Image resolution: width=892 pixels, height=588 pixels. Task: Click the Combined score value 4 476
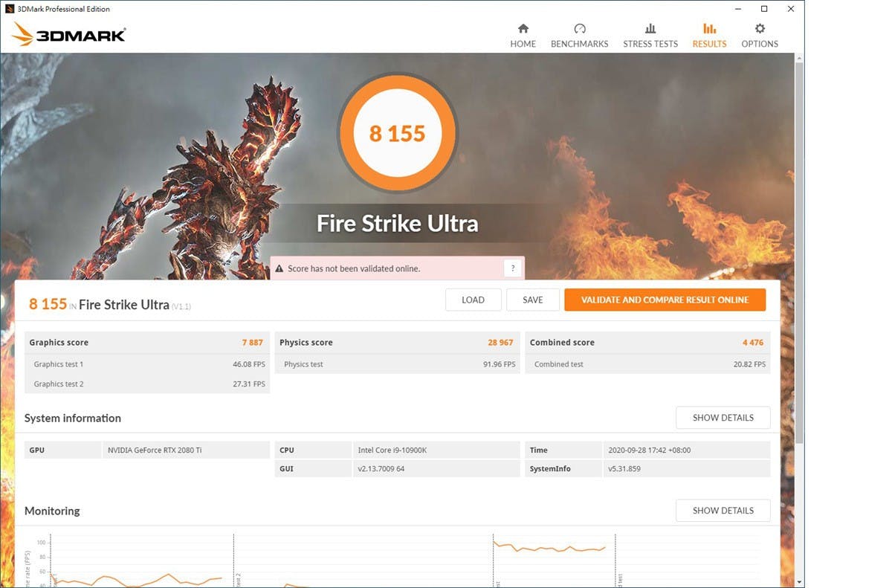pyautogui.click(x=753, y=343)
